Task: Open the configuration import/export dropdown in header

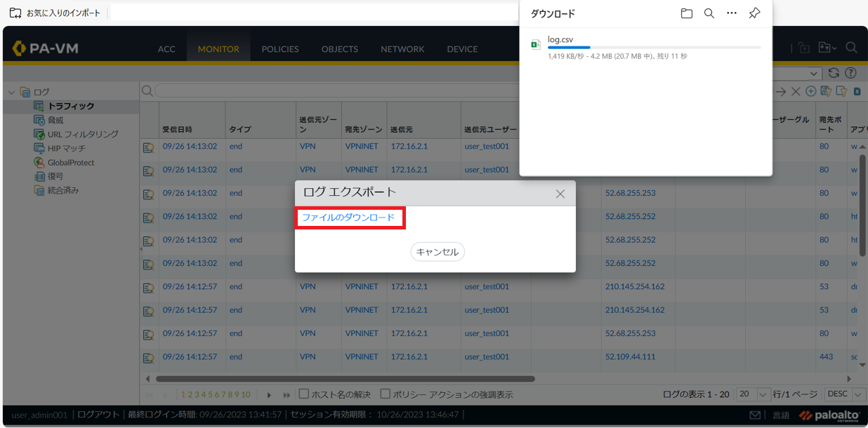Action: point(827,48)
